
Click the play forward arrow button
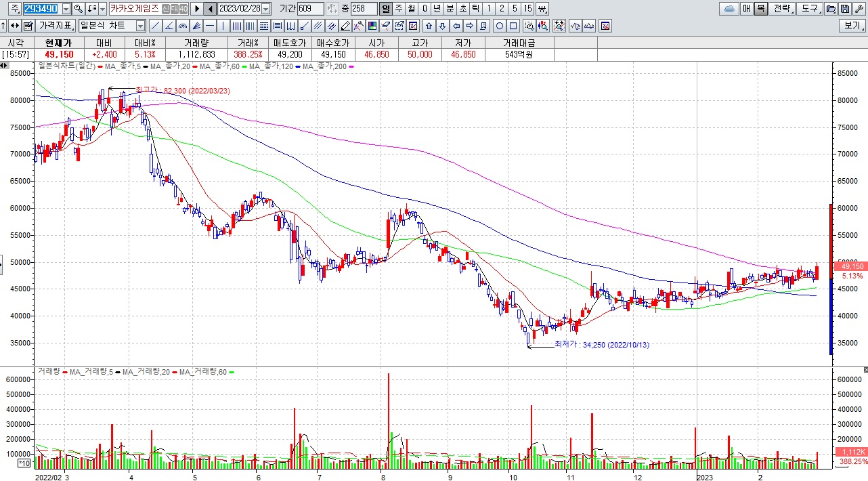[x=197, y=9]
